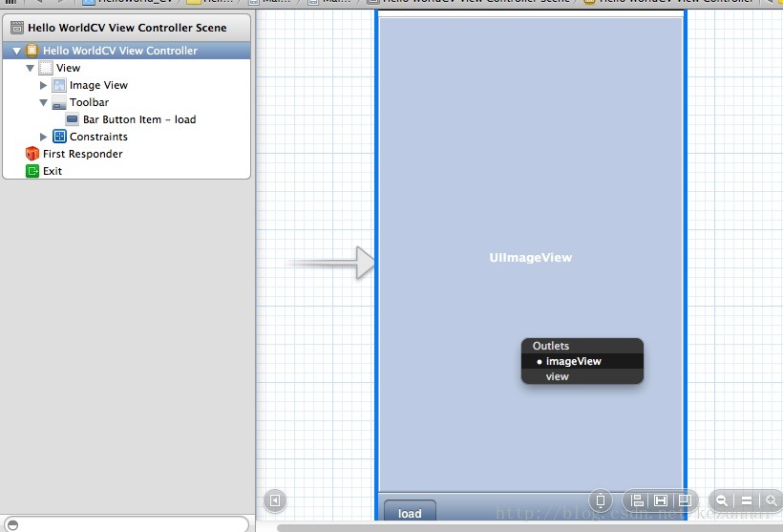Open the Pin constraints button
The image size is (783, 532).
click(661, 500)
